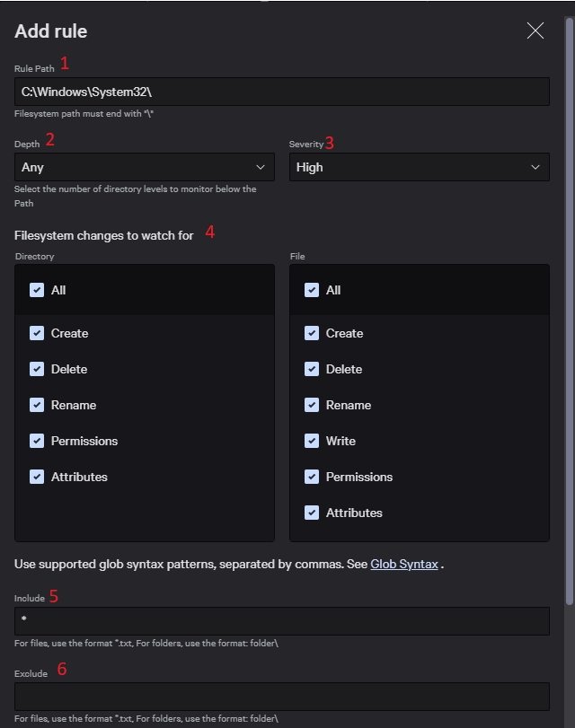Screen dimensions: 575x728
Task: Open the Severity dropdown
Action: 419,167
